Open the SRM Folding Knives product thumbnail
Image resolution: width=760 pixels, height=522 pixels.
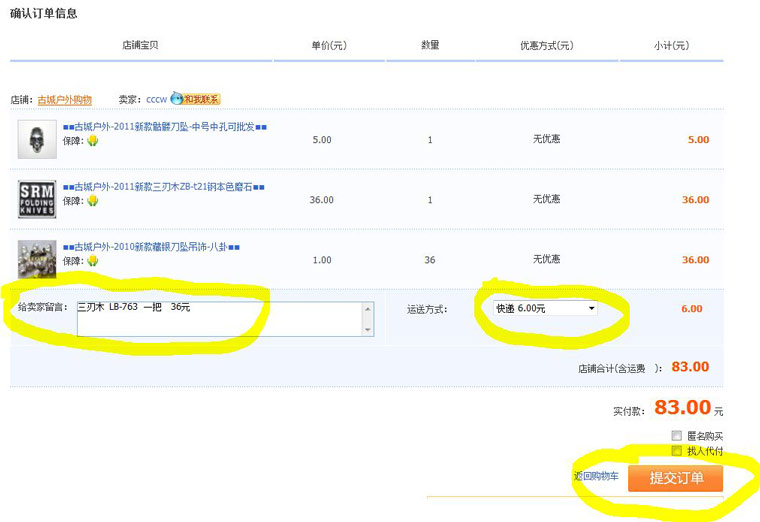pos(37,199)
